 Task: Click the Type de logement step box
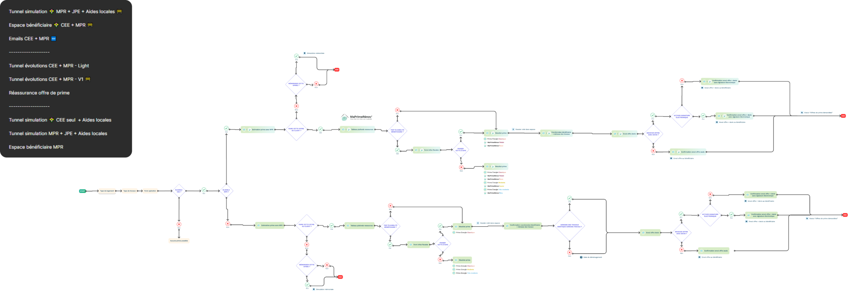point(107,191)
